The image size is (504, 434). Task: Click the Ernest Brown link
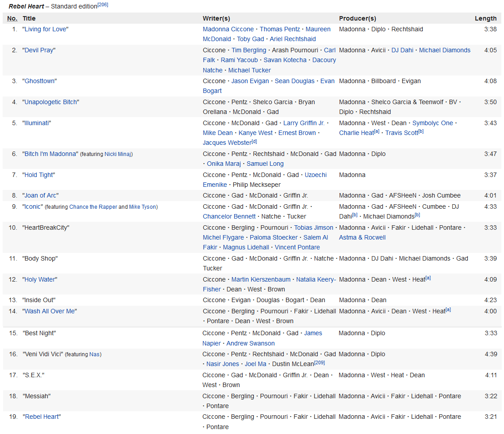297,133
